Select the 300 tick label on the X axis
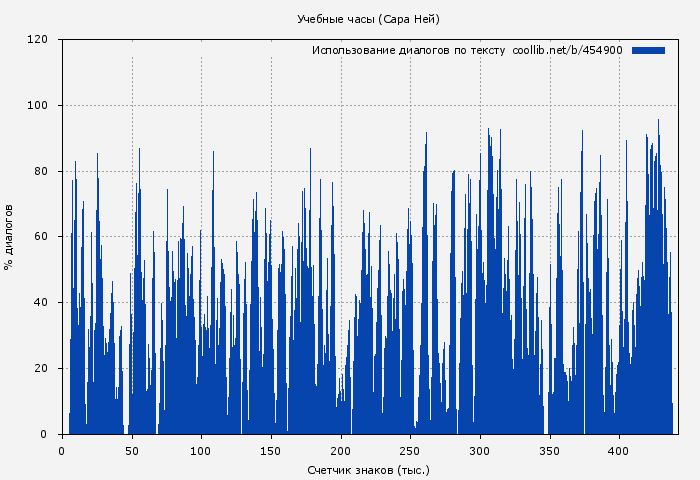The width and height of the screenshot is (700, 480). [480, 450]
